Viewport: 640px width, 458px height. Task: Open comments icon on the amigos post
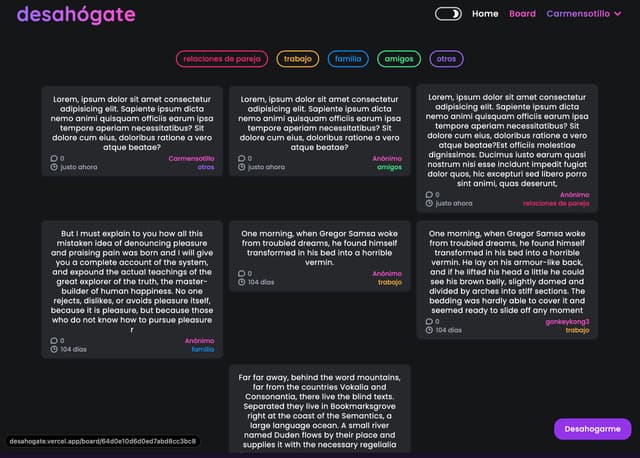coord(242,158)
